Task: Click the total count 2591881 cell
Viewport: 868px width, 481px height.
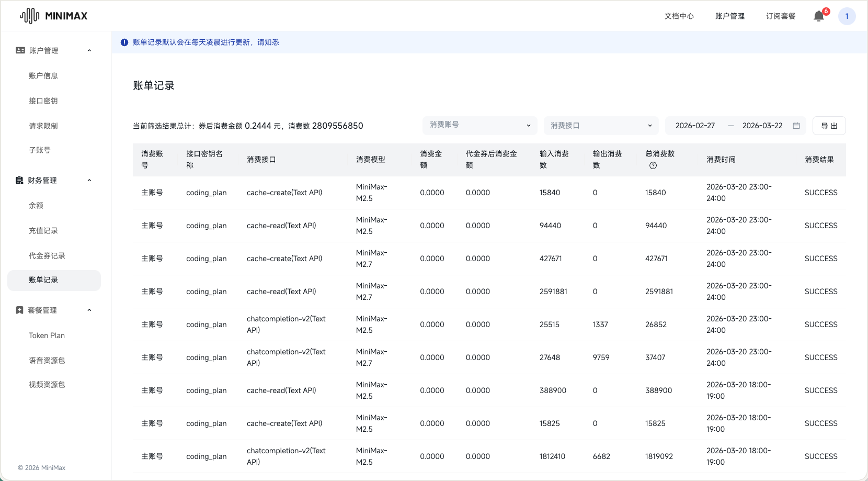Action: [x=659, y=292]
